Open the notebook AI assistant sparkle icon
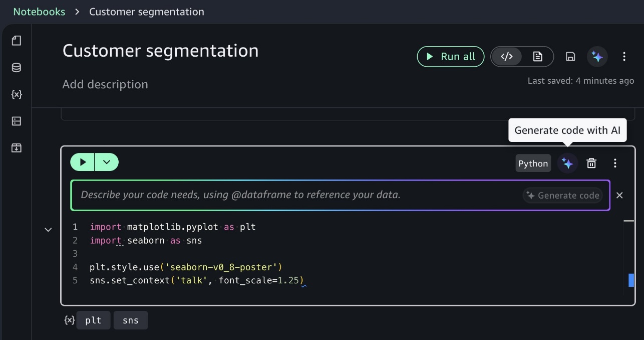Screen dimensions: 644x340 [597, 57]
